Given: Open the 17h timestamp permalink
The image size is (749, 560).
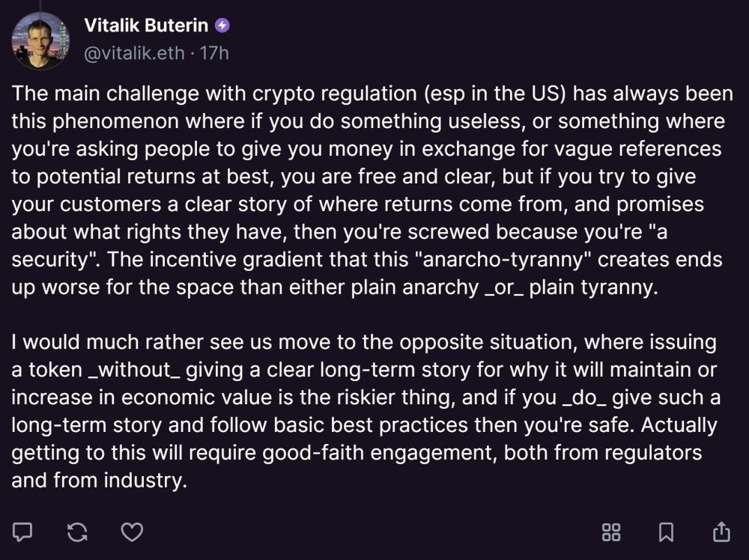Looking at the screenshot, I should pos(214,53).
